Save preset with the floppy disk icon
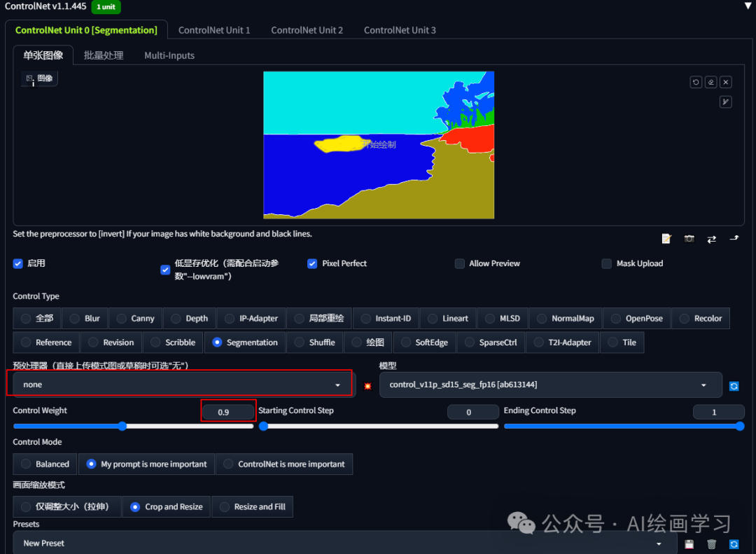Screen dimensions: 756x554 (689, 544)
